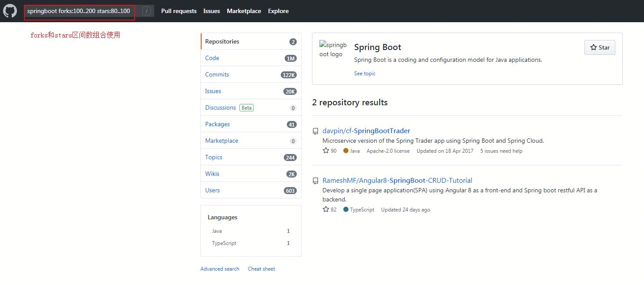The width and height of the screenshot is (644, 285).
Task: Open davpin/cf-SpringBootTrader repository
Action: (366, 131)
